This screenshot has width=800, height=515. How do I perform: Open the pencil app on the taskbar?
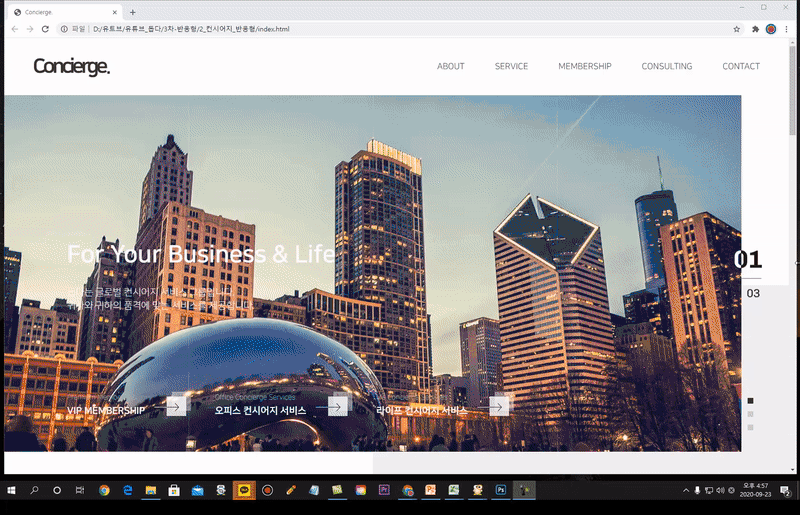pos(291,491)
